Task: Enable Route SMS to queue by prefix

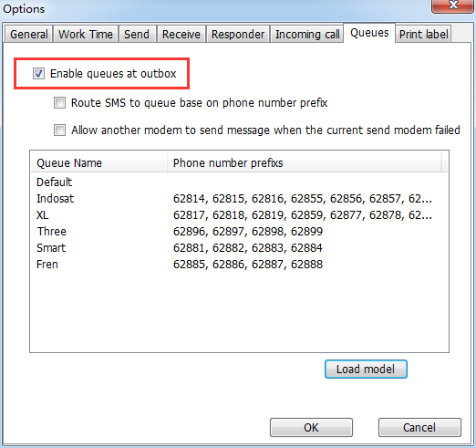Action: (x=59, y=103)
